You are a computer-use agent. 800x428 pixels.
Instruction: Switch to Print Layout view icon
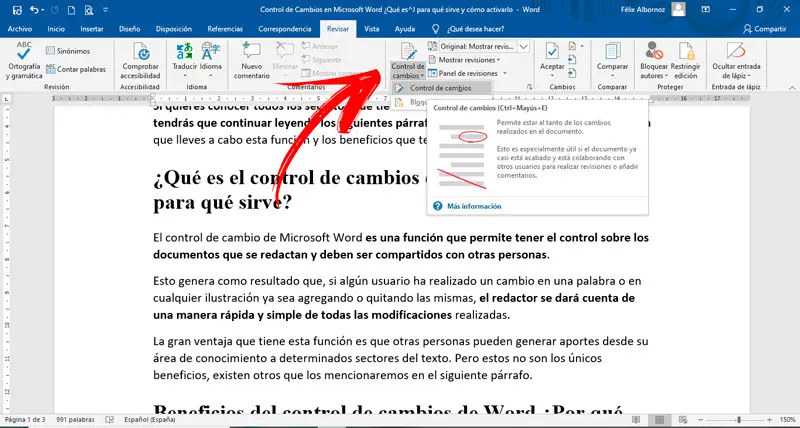[x=660, y=419]
